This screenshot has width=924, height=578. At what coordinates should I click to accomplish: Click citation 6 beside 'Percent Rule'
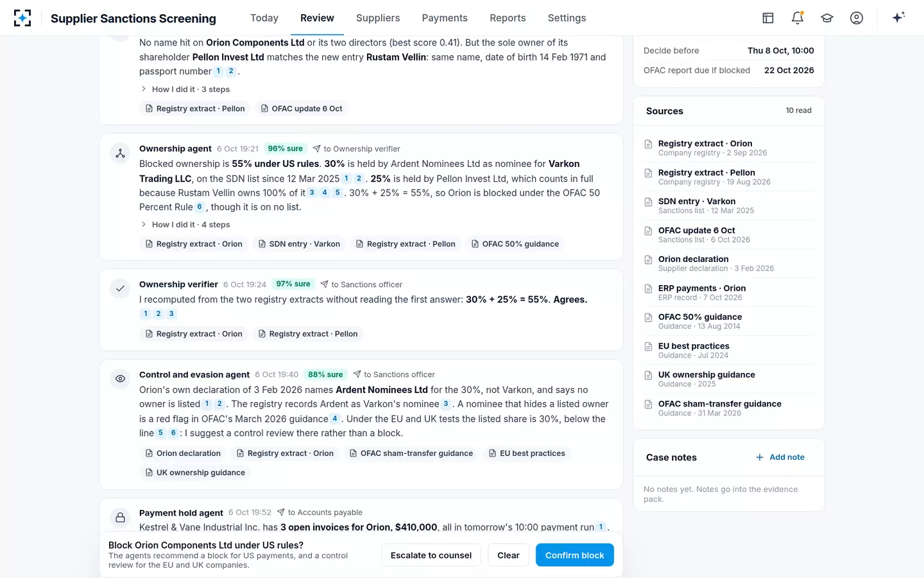(200, 207)
